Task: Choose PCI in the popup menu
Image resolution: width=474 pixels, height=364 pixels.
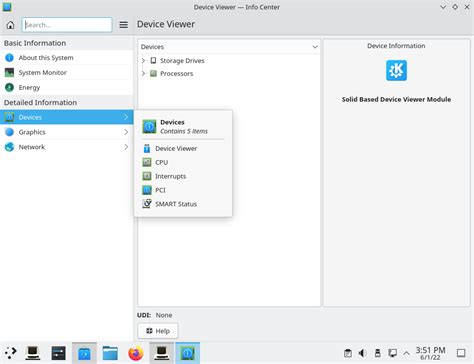Action: point(183,190)
